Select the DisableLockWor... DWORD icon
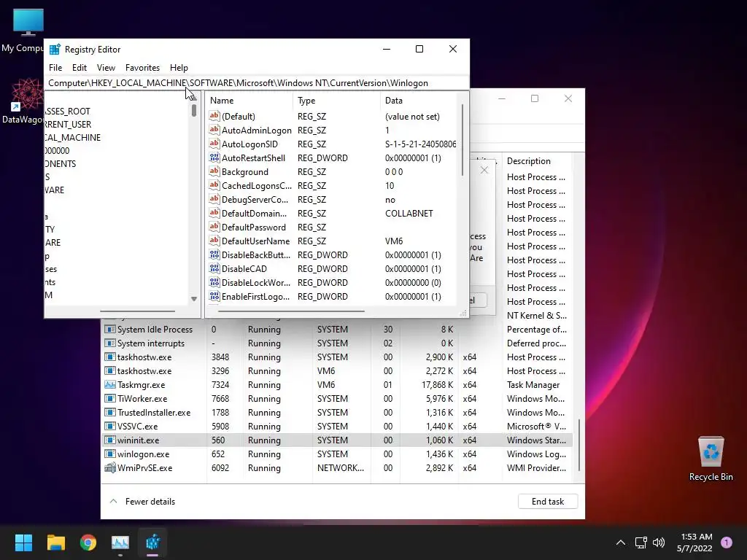Screen dimensions: 747x560 pyautogui.click(x=214, y=282)
